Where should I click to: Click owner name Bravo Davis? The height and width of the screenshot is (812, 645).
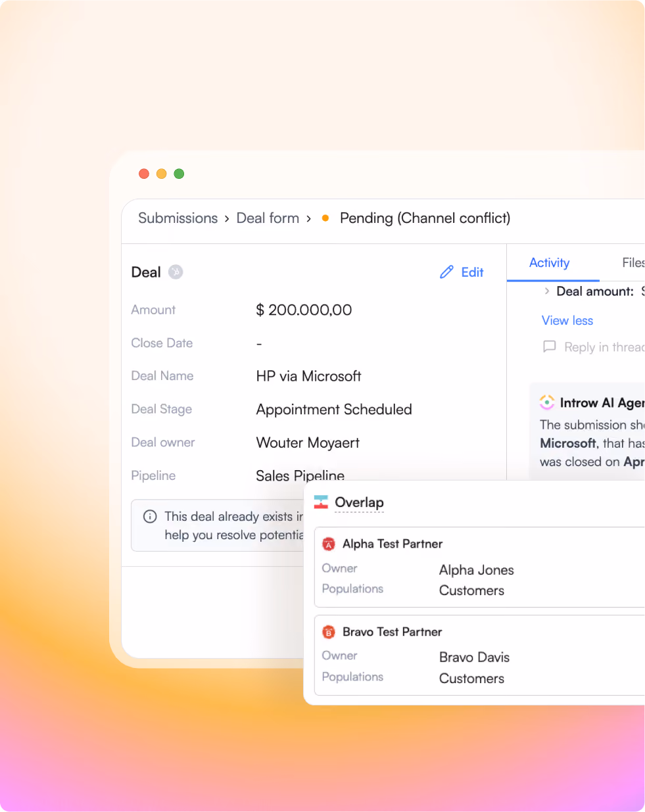474,657
